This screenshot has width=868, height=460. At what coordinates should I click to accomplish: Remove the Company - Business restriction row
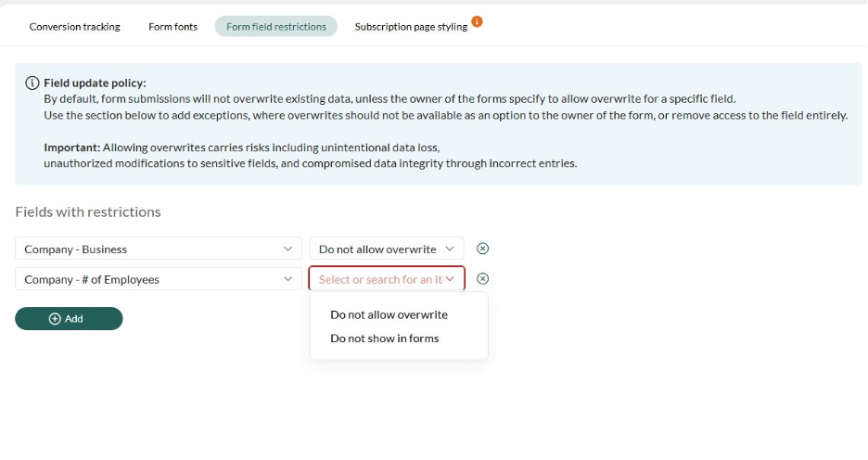[482, 249]
